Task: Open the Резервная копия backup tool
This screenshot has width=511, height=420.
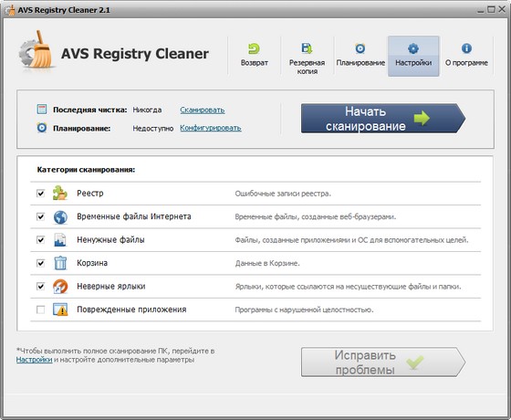Action: point(307,56)
